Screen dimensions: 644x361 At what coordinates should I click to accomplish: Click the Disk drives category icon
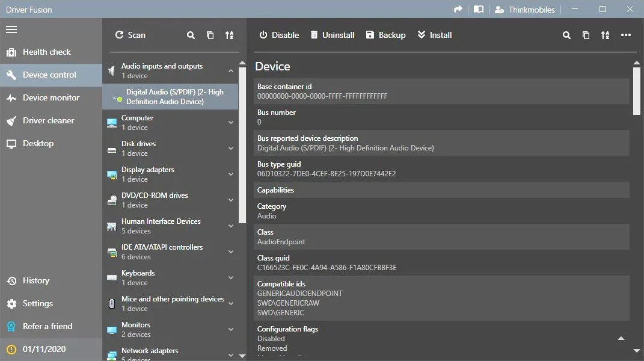coord(112,150)
